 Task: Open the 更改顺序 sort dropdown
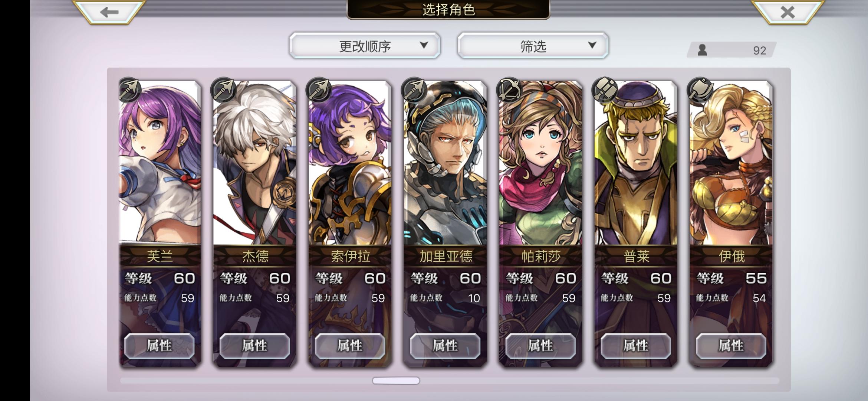coord(365,46)
